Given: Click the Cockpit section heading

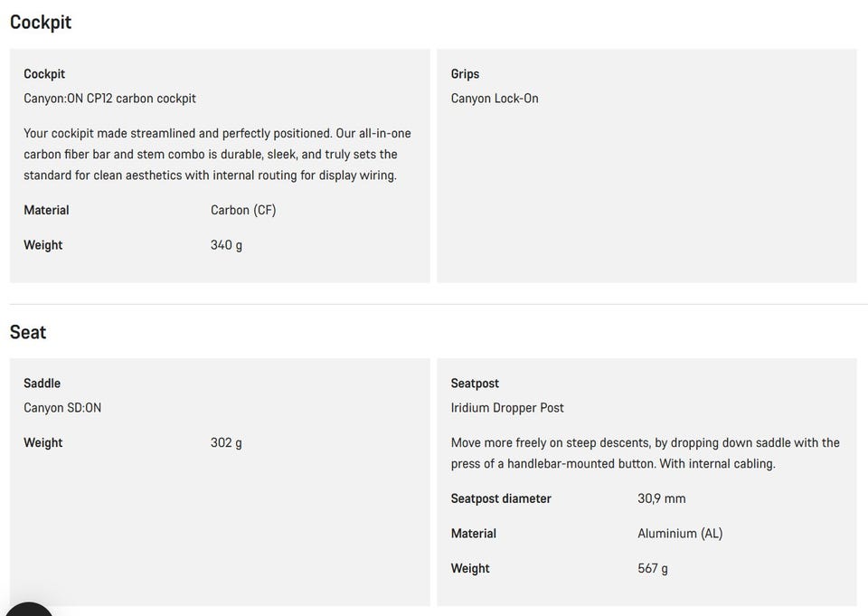Looking at the screenshot, I should 41,22.
